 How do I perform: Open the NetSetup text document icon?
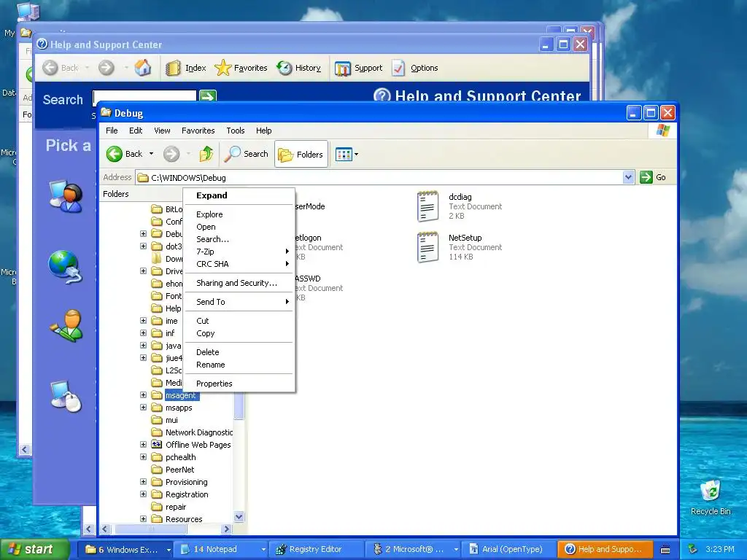click(x=427, y=247)
